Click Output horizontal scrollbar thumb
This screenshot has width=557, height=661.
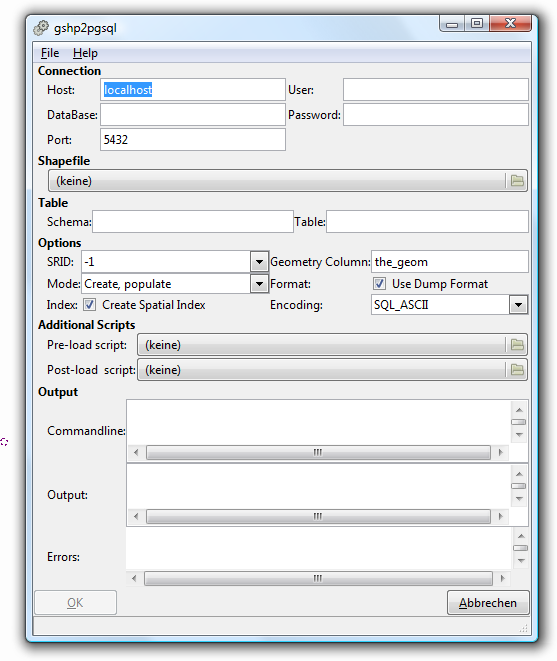(x=318, y=516)
